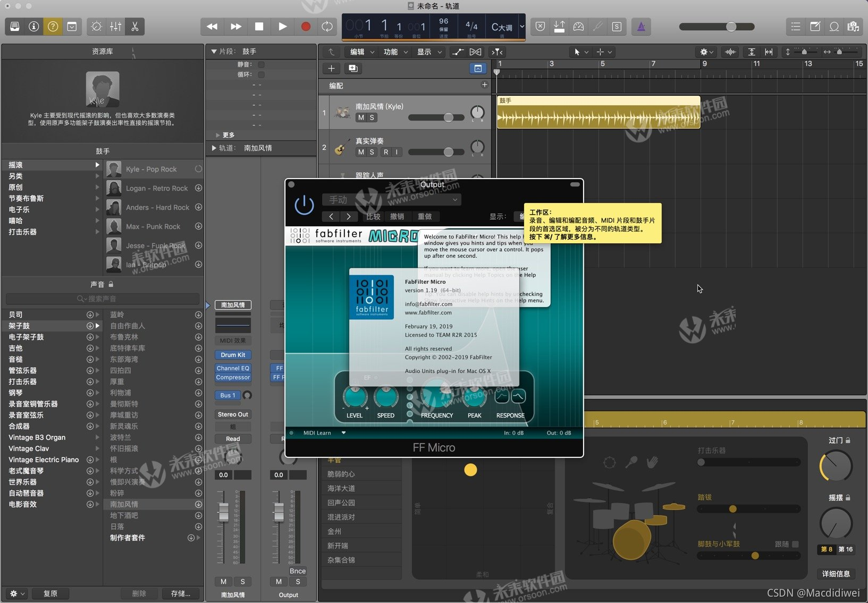This screenshot has width=868, height=603.
Task: Click the horizontal auto zoom icon
Action: 769,52
